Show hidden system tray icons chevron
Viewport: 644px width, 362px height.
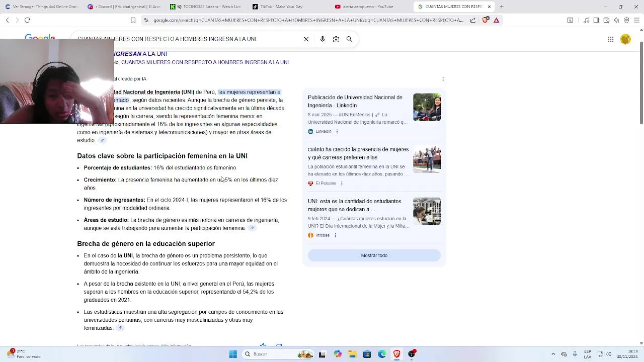[553, 354]
